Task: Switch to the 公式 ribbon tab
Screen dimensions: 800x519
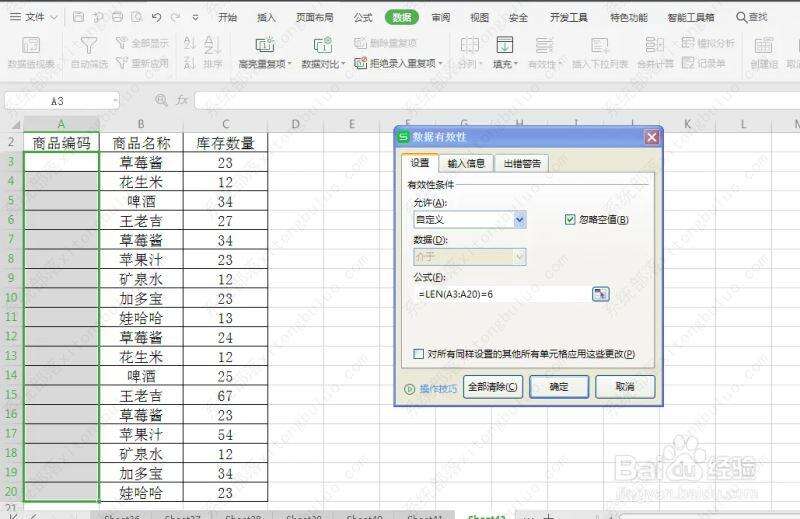Action: (363, 17)
